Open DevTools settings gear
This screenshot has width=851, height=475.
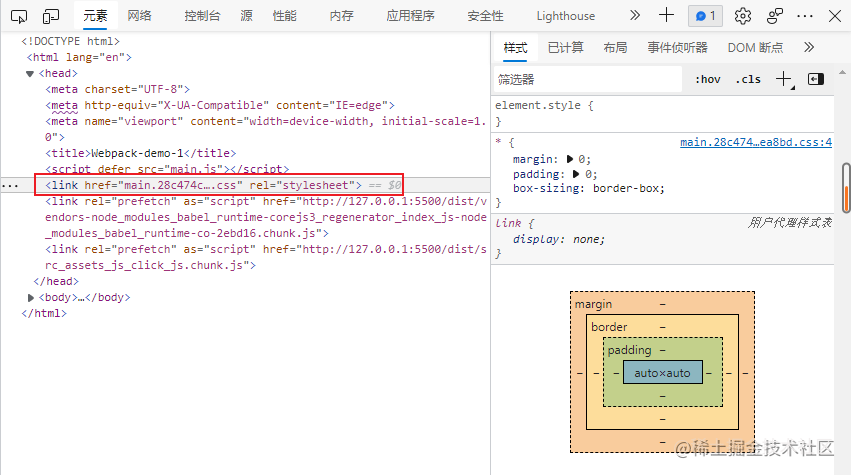pos(742,16)
